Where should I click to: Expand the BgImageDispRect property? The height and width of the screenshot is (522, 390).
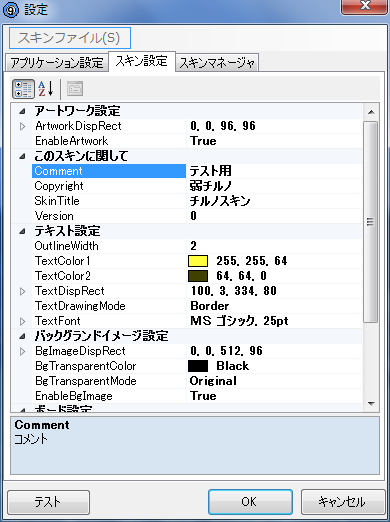pos(22,351)
